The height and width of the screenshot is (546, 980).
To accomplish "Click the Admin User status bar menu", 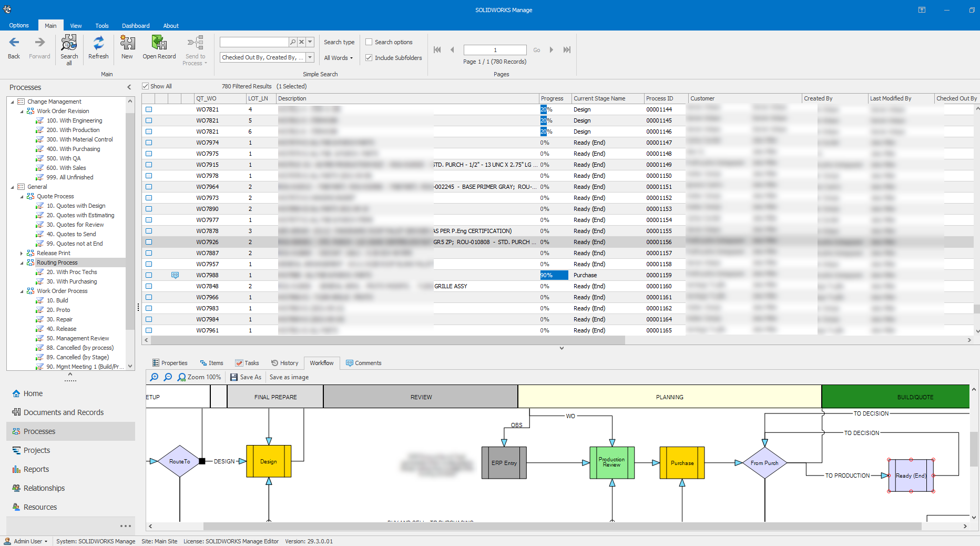I will point(26,541).
